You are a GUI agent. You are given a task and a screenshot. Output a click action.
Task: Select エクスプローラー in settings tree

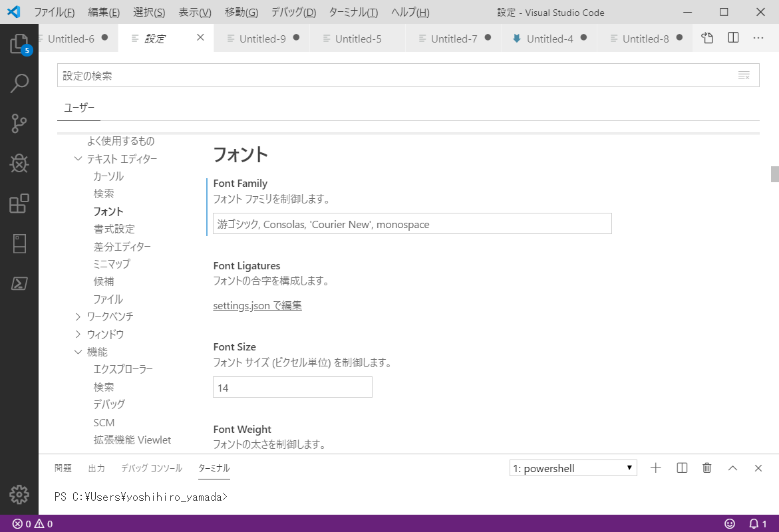pyautogui.click(x=123, y=369)
